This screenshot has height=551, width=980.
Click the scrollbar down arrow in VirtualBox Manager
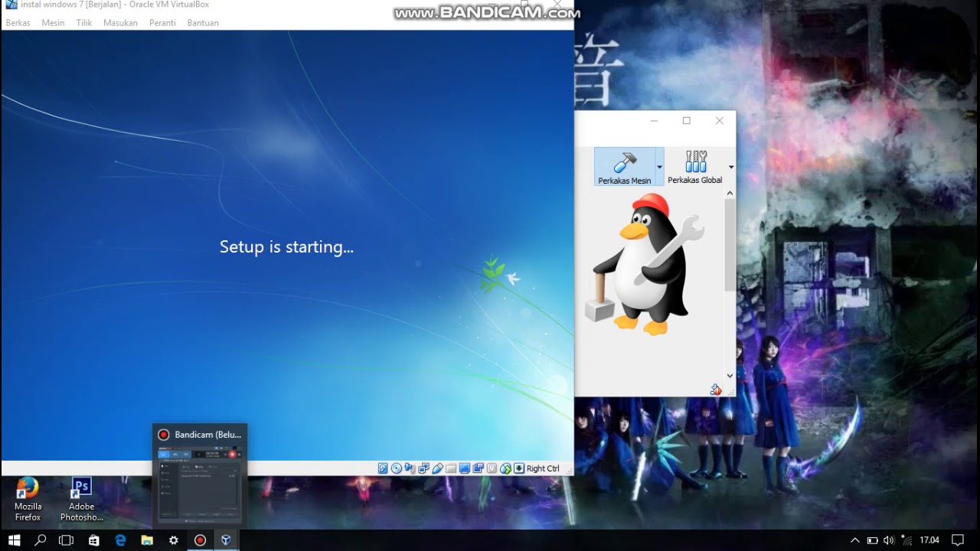pos(730,376)
